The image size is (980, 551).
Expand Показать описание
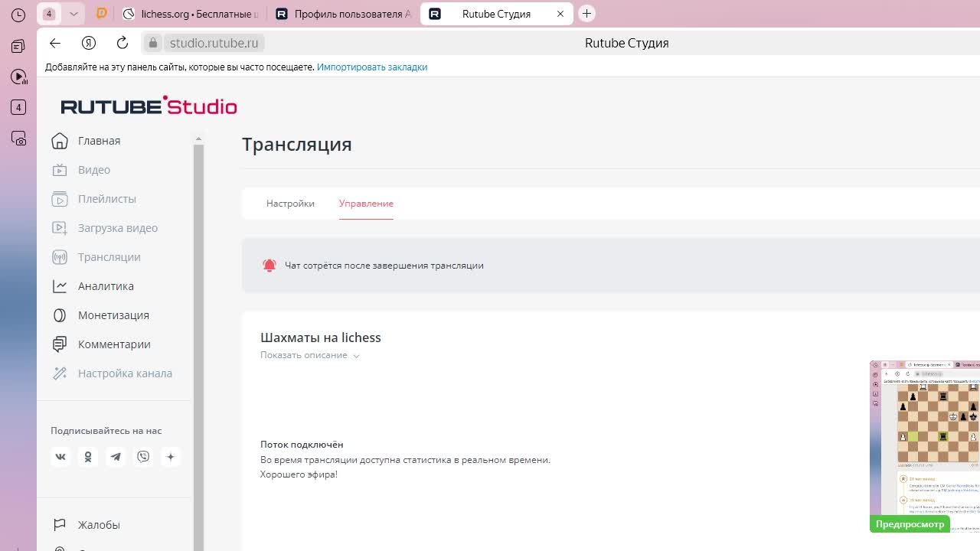tap(310, 355)
